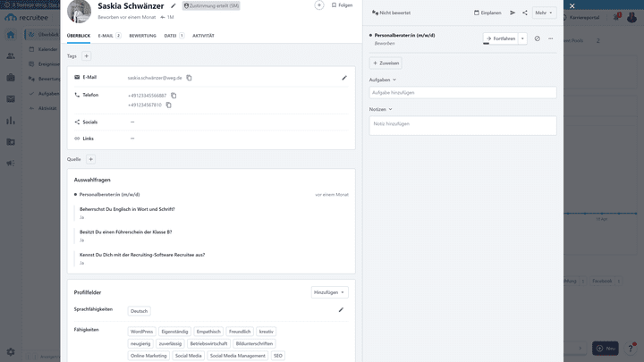The width and height of the screenshot is (644, 362).
Task: Click the user avatar in top bar
Action: pyautogui.click(x=632, y=17)
